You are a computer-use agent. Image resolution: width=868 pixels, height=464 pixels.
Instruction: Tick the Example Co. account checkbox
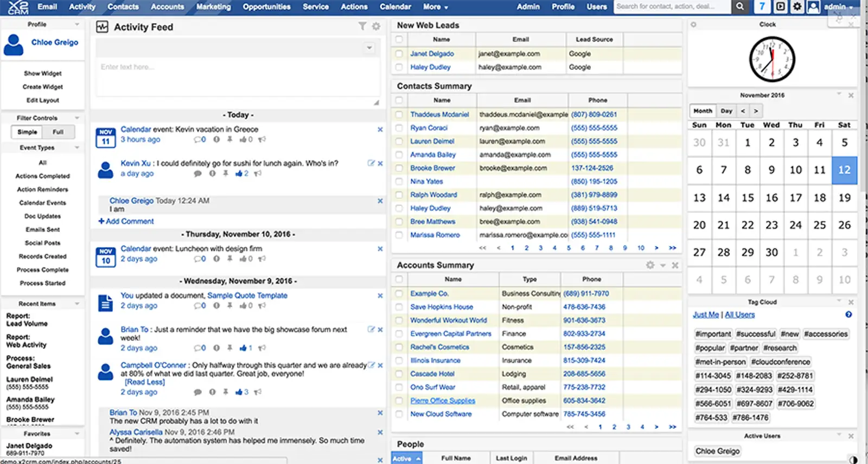(399, 293)
